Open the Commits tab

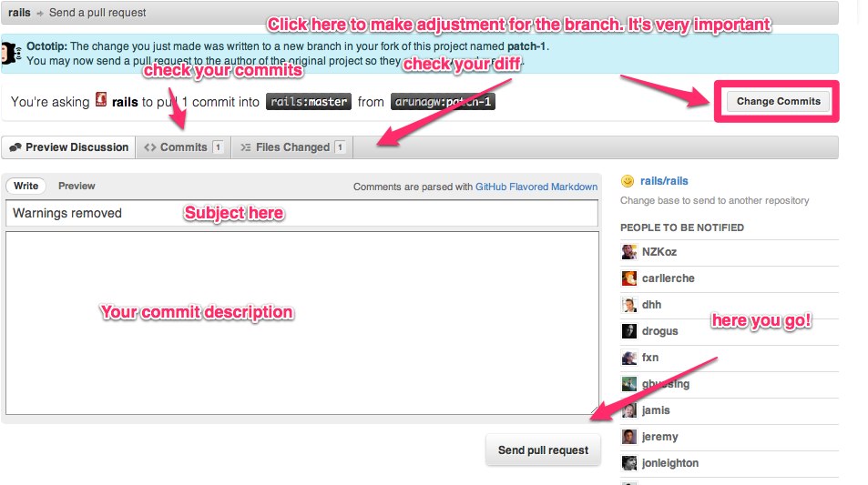[183, 147]
